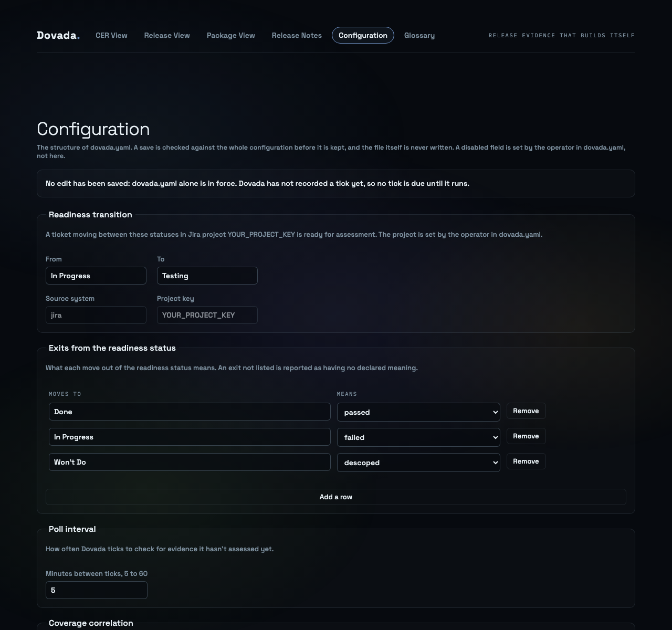Click the Readiness transition section title
The width and height of the screenshot is (672, 630).
90,215
